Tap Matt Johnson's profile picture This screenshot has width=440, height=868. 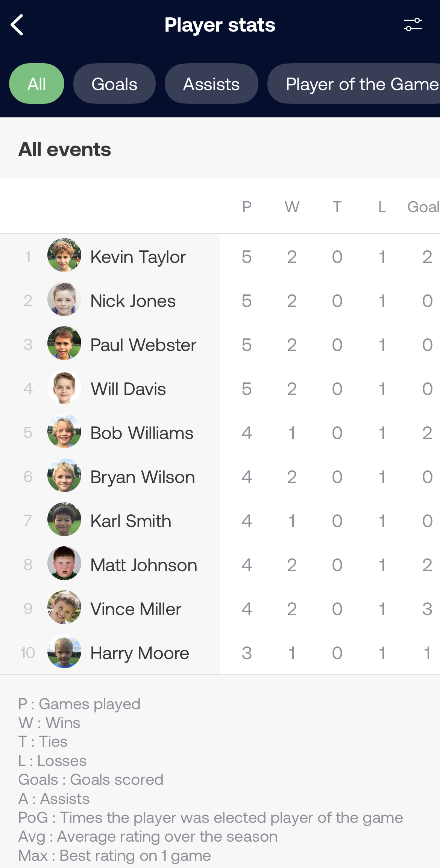(64, 563)
